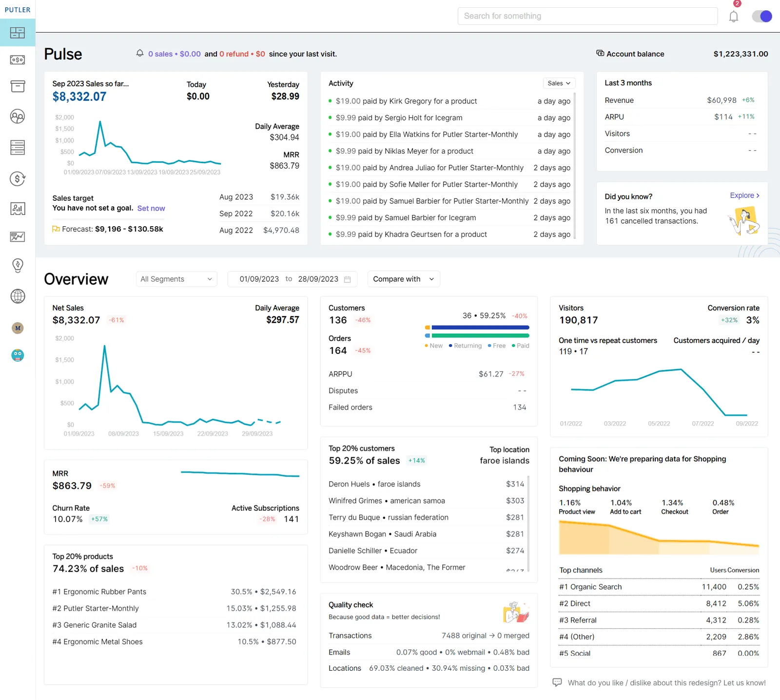Click the Free legend item
This screenshot has height=700, width=780.
[x=496, y=346]
